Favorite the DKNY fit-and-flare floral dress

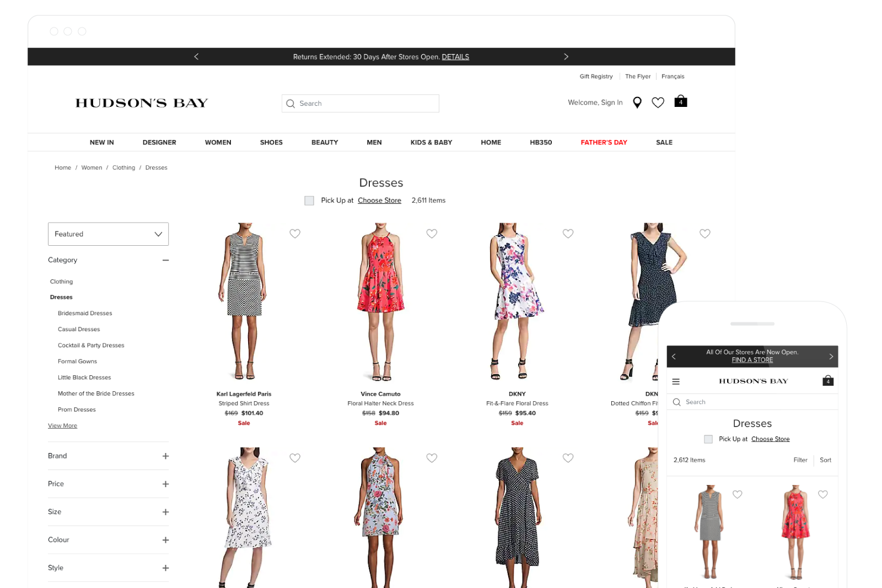568,234
